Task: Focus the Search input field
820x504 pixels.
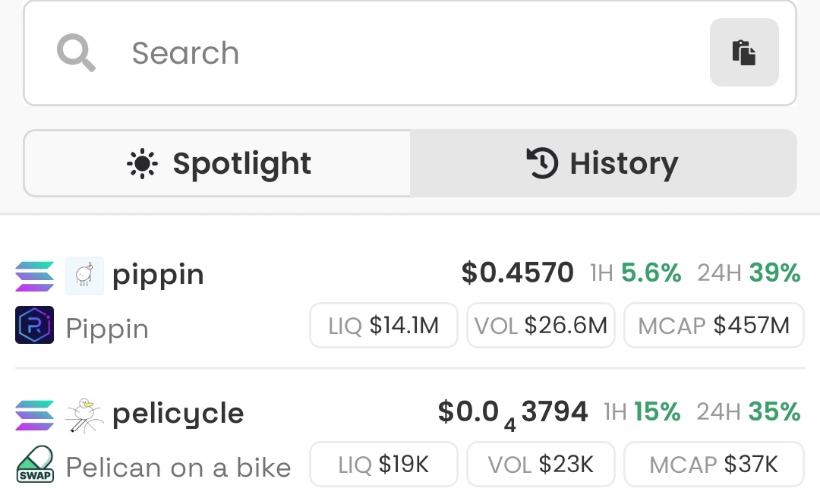Action: coord(410,53)
